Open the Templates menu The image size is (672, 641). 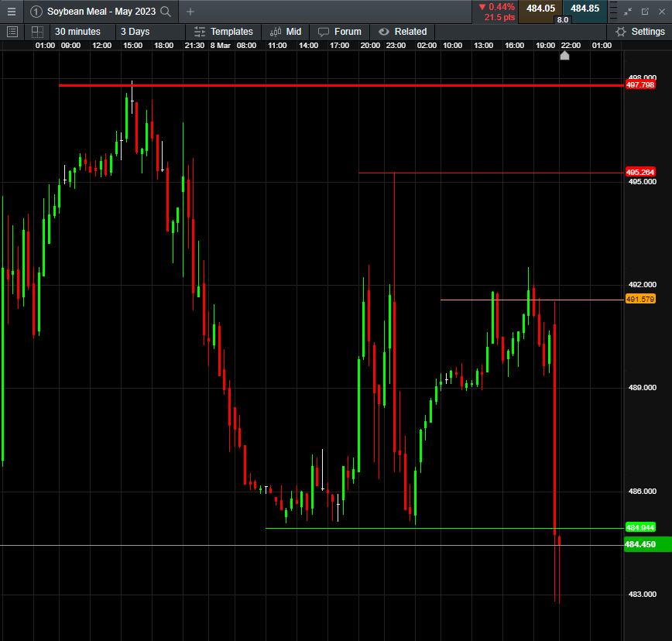[x=223, y=32]
